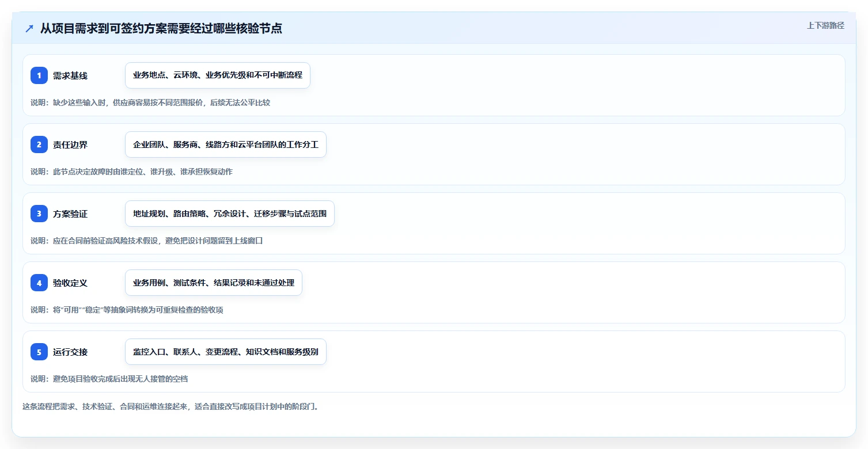868x449 pixels.
Task: Click the footer sentence 这条流程把需求
Action: [x=170, y=406]
